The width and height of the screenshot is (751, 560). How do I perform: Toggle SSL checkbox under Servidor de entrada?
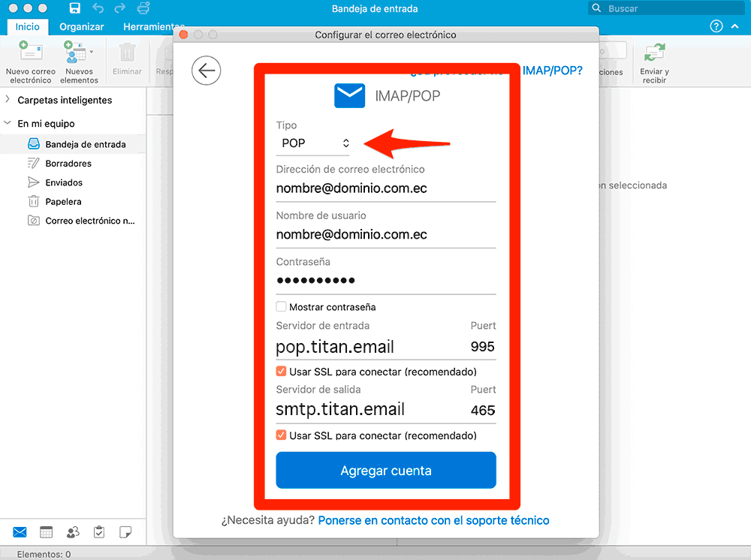click(x=281, y=372)
